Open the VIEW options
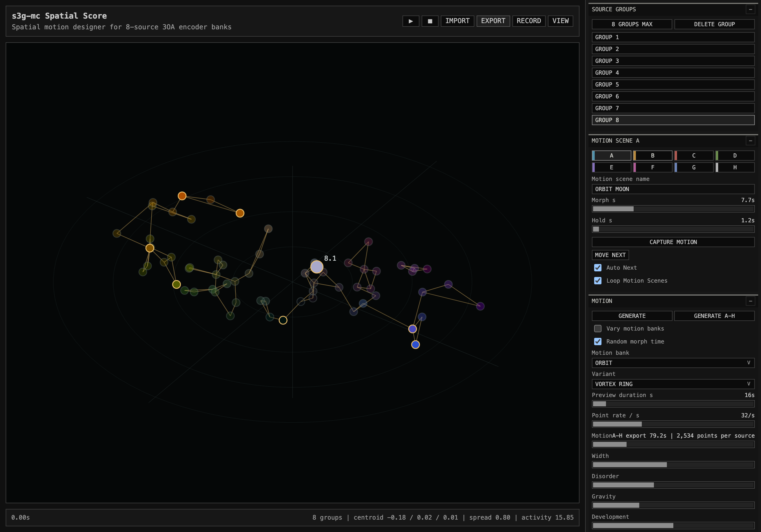This screenshot has height=532, width=761. [561, 21]
